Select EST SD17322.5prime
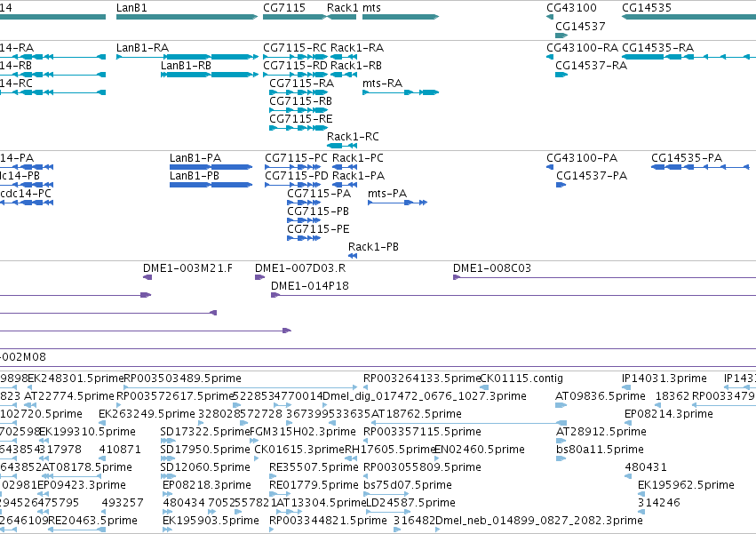Image resolution: width=756 pixels, height=534 pixels. click(168, 441)
